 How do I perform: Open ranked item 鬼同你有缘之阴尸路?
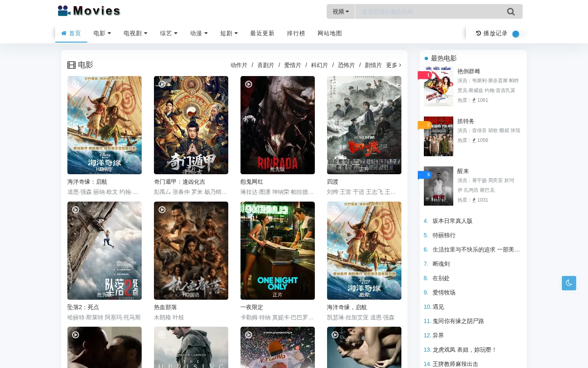point(458,321)
